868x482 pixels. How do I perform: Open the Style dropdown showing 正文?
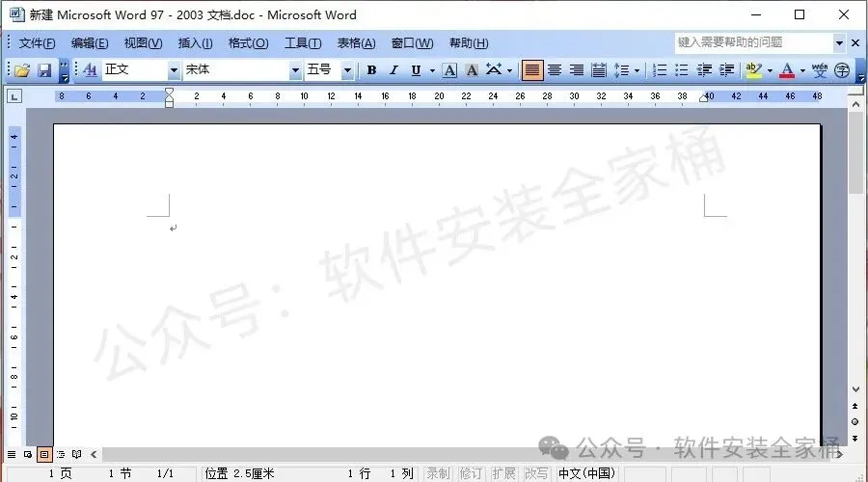click(174, 70)
